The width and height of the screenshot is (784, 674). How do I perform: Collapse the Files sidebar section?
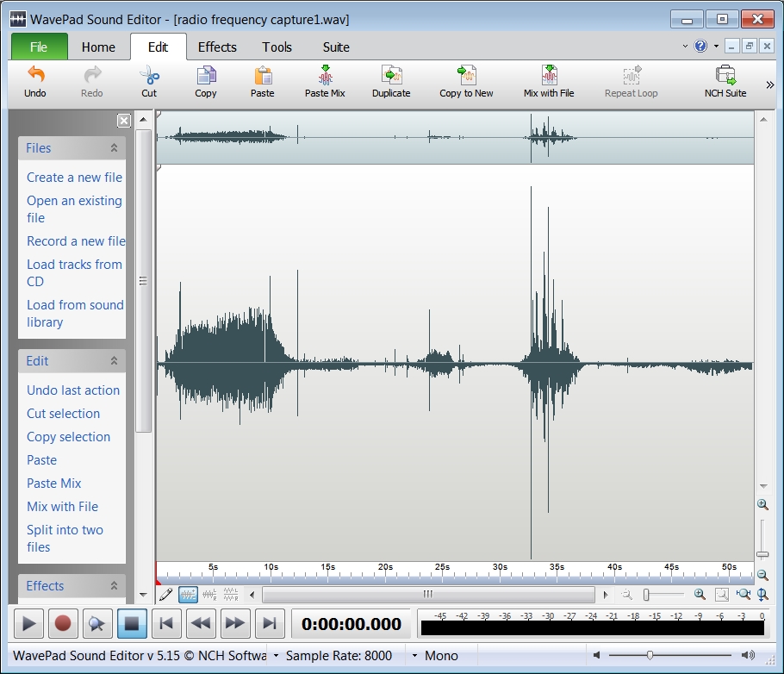(114, 148)
